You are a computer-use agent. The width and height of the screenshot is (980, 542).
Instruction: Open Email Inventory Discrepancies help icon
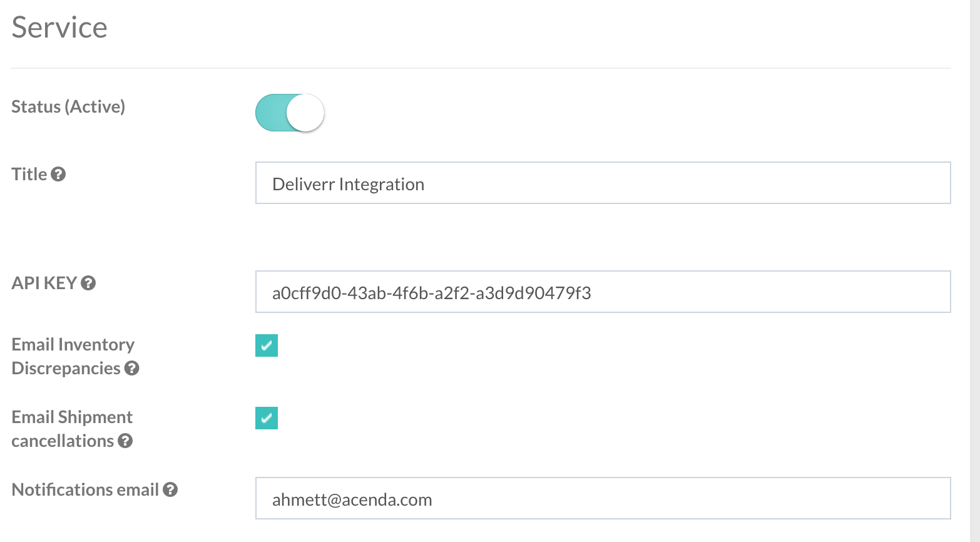point(131,368)
